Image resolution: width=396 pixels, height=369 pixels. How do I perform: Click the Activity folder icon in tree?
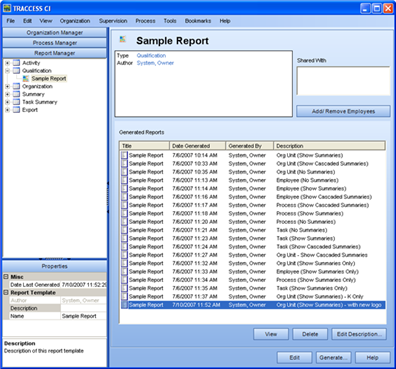click(x=16, y=63)
